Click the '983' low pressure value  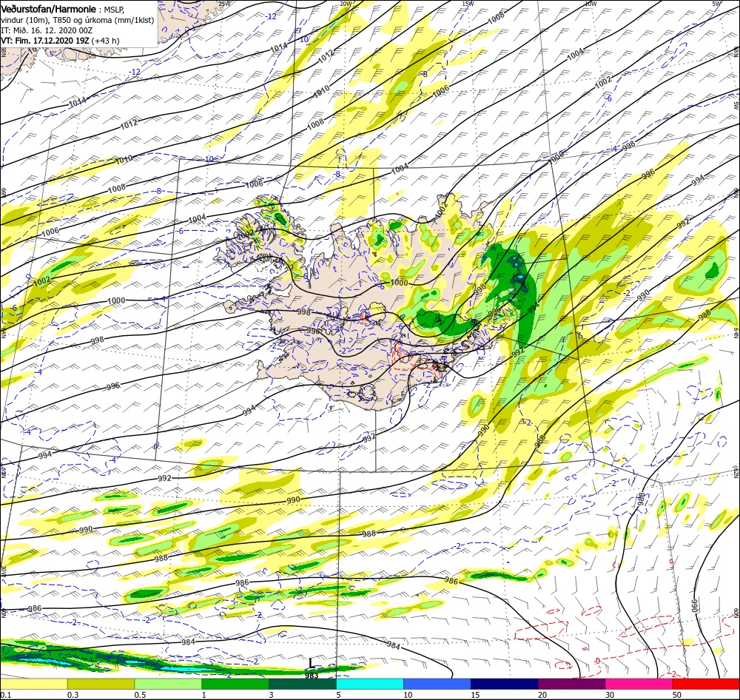click(x=312, y=676)
